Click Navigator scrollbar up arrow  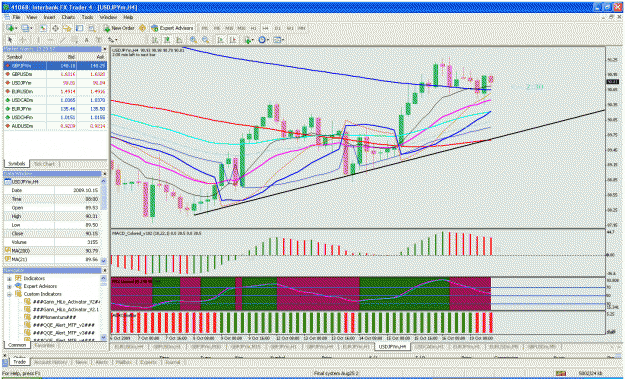click(x=104, y=278)
